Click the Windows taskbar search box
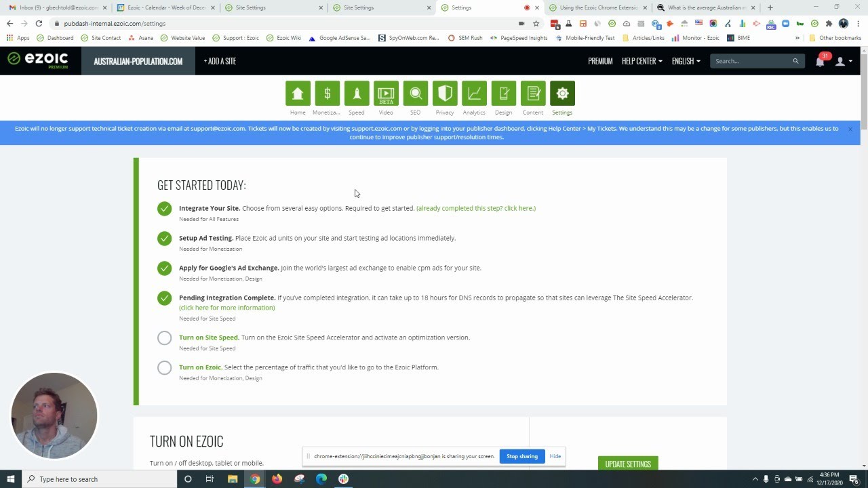The width and height of the screenshot is (868, 488). 98,479
